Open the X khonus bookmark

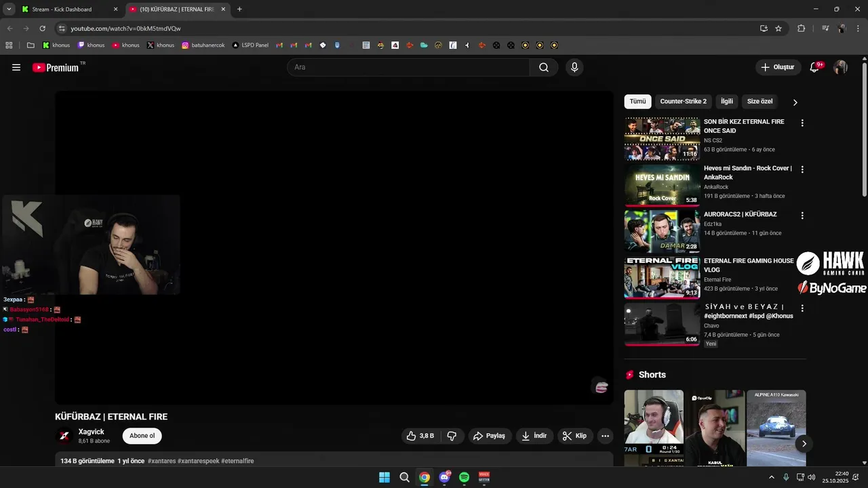tap(161, 45)
